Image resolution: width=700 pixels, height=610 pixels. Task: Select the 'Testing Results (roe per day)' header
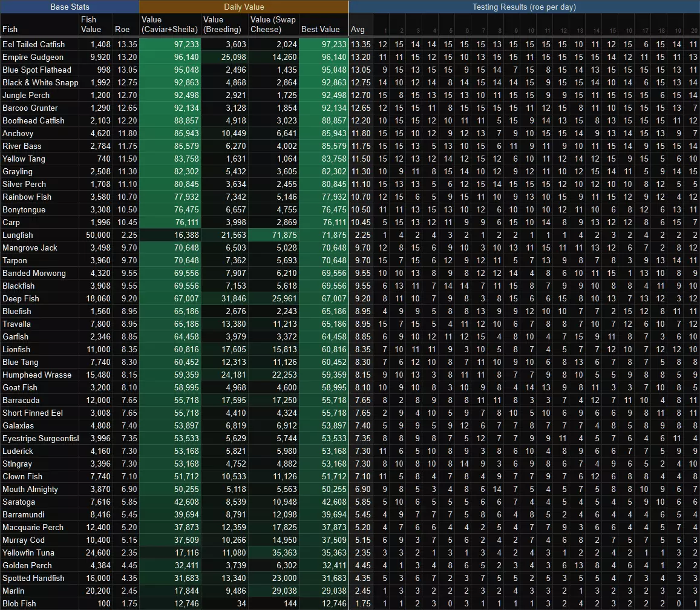(x=524, y=7)
